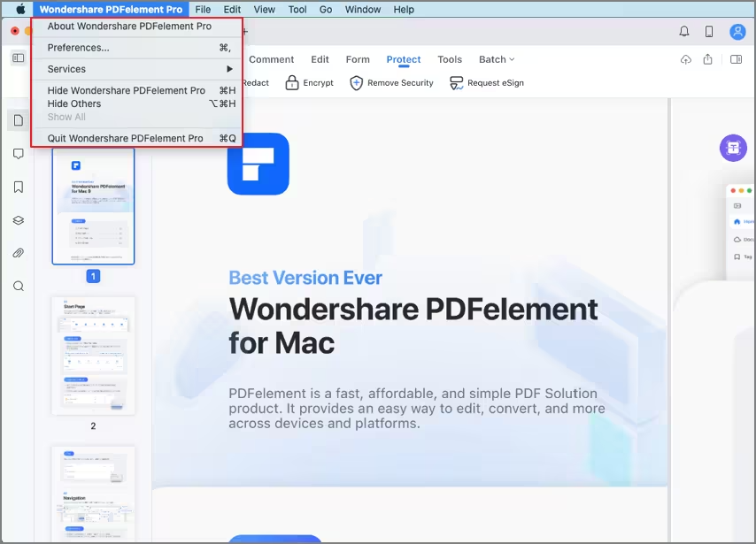Open the File menu
The width and height of the screenshot is (756, 544).
coord(203,9)
